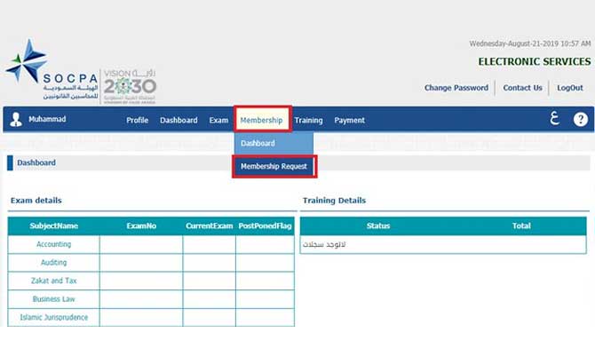This screenshot has width=595, height=364.
Task: Open the Contact Us link
Action: (x=522, y=88)
